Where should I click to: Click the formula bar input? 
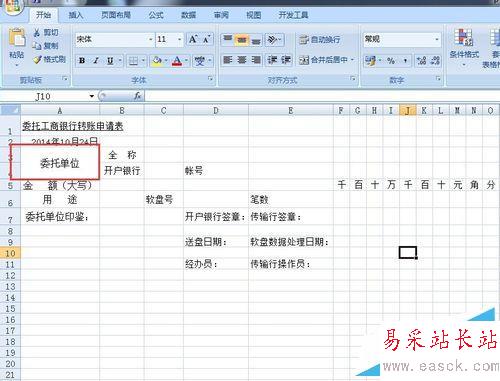[322, 96]
